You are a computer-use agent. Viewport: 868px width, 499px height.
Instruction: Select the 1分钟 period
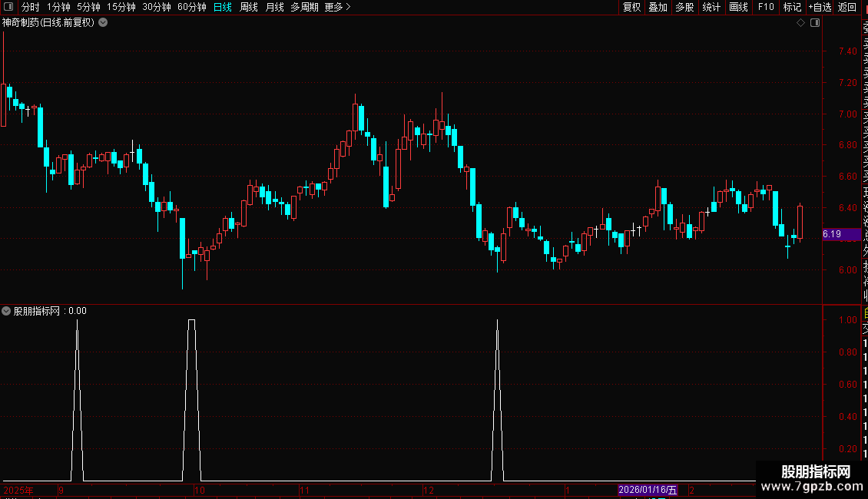click(x=58, y=7)
